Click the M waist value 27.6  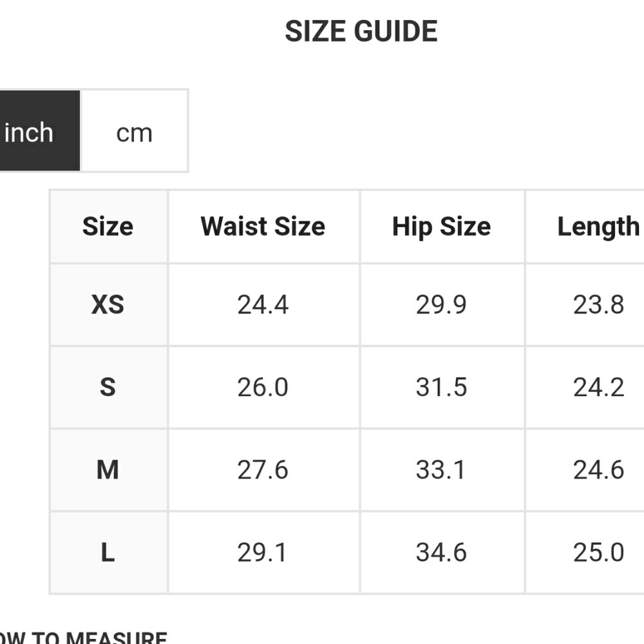pos(263,470)
